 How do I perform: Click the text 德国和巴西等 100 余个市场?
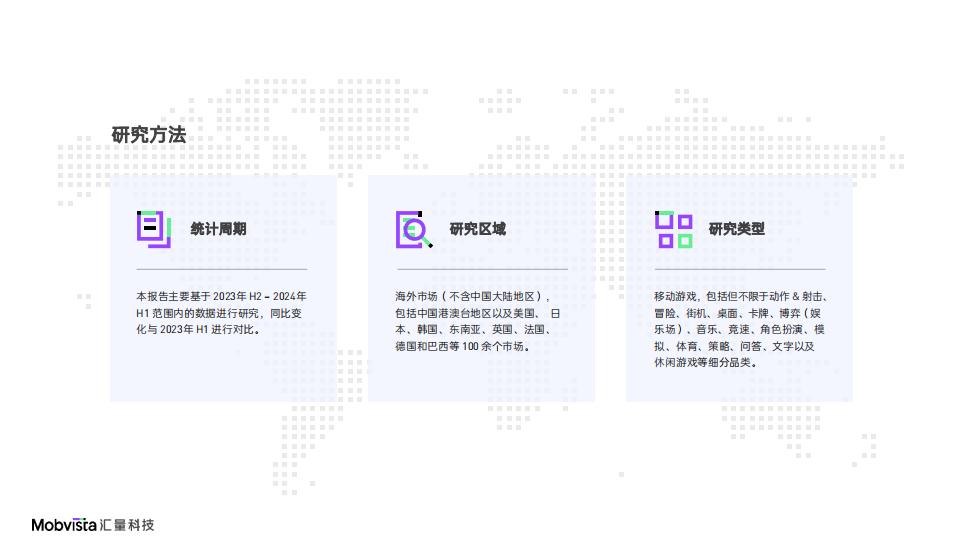[x=463, y=346]
